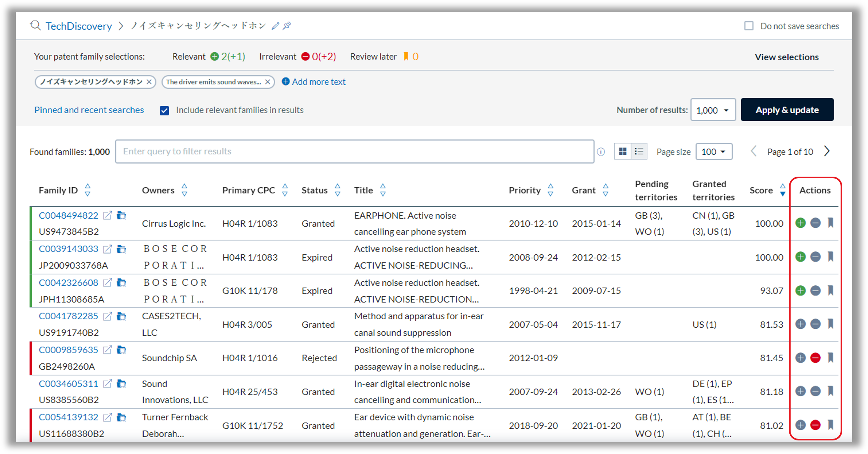Screen dimensions: 868x454
Task: Click the 'Rejected' status cell
Action: (319, 358)
